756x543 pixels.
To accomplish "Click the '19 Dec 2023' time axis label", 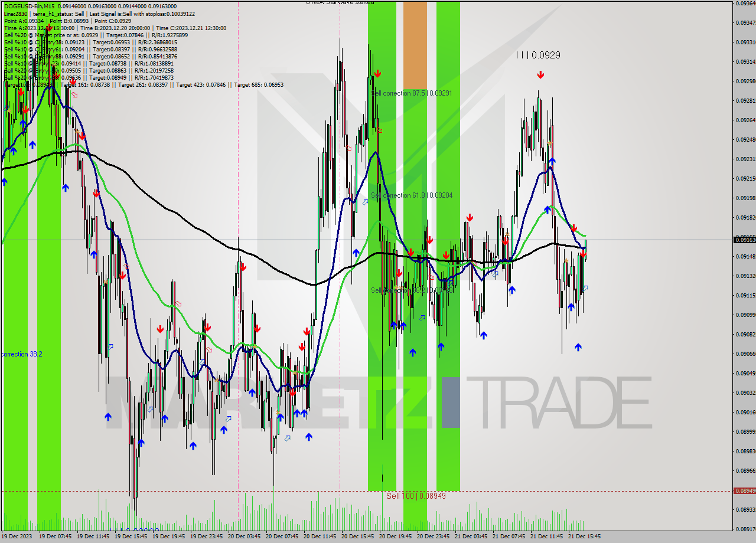I will pyautogui.click(x=17, y=537).
